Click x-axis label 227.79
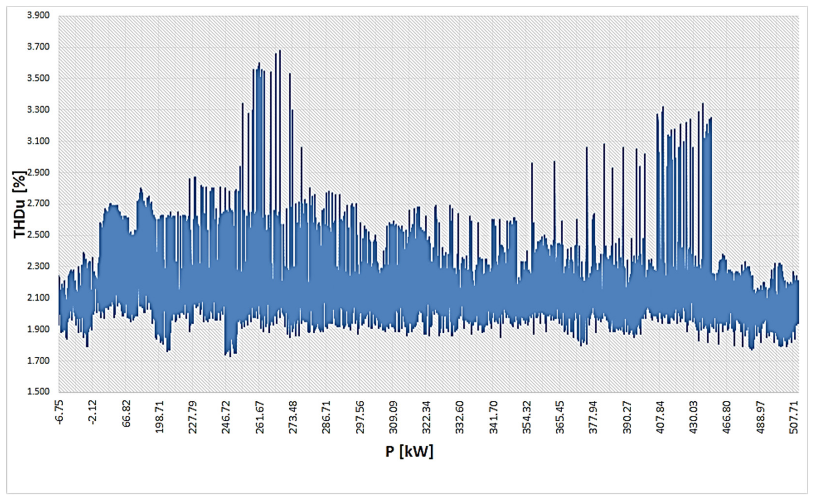This screenshot has height=504, width=820. click(193, 417)
